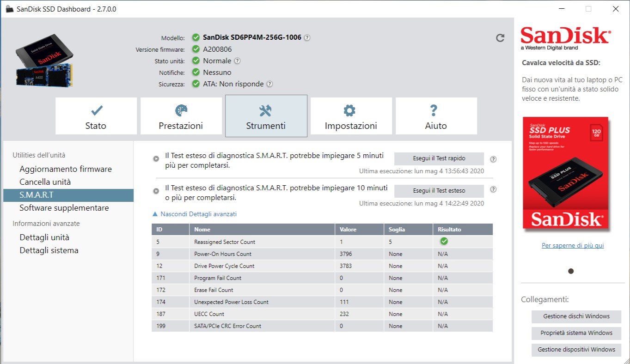The height and width of the screenshot is (364, 630).
Task: Select Power-On Hours Count row
Action: 322,254
